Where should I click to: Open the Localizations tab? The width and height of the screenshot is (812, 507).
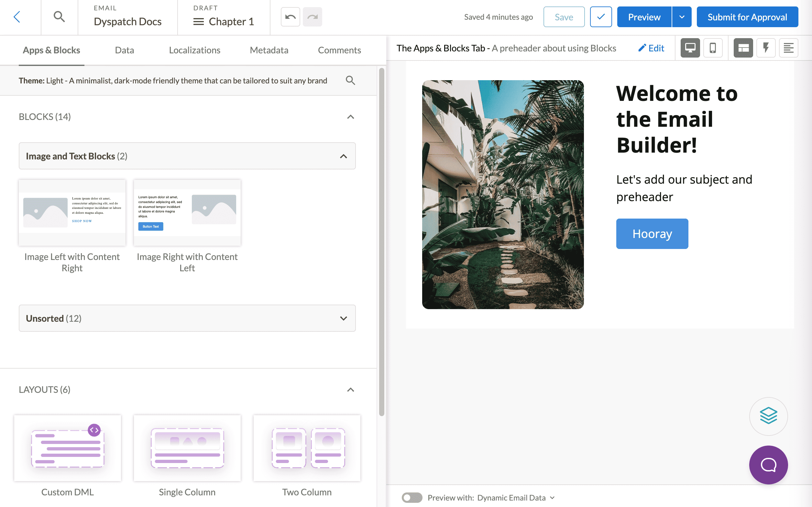coord(194,50)
